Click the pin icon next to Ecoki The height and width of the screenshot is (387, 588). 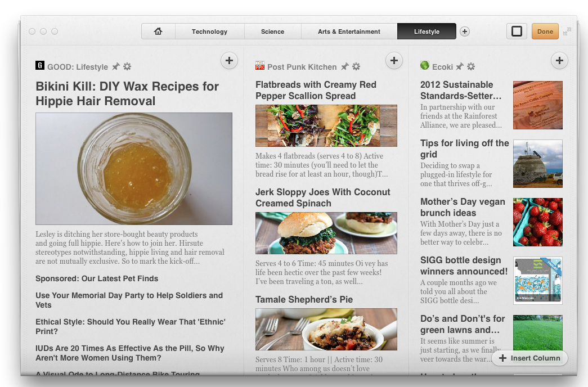click(x=460, y=67)
